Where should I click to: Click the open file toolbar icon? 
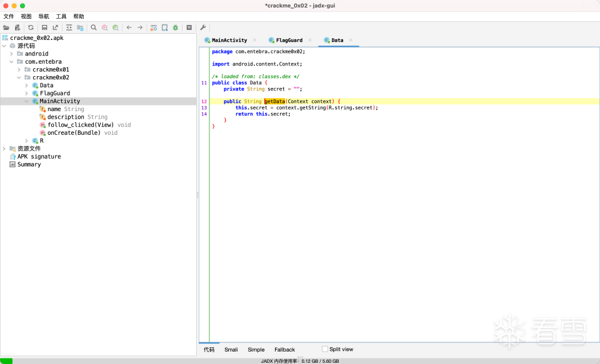pos(6,27)
